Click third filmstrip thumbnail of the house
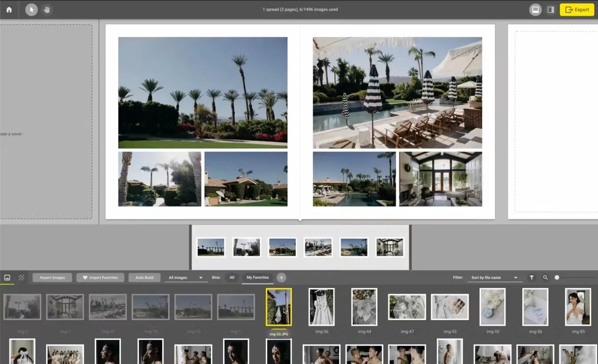This screenshot has width=598, height=364. coord(282,247)
